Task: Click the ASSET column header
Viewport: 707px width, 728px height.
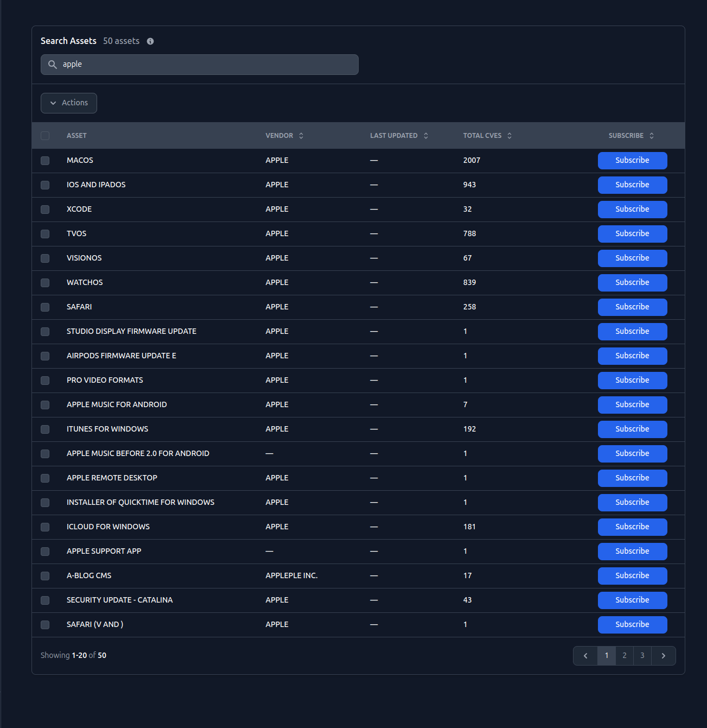Action: 77,136
